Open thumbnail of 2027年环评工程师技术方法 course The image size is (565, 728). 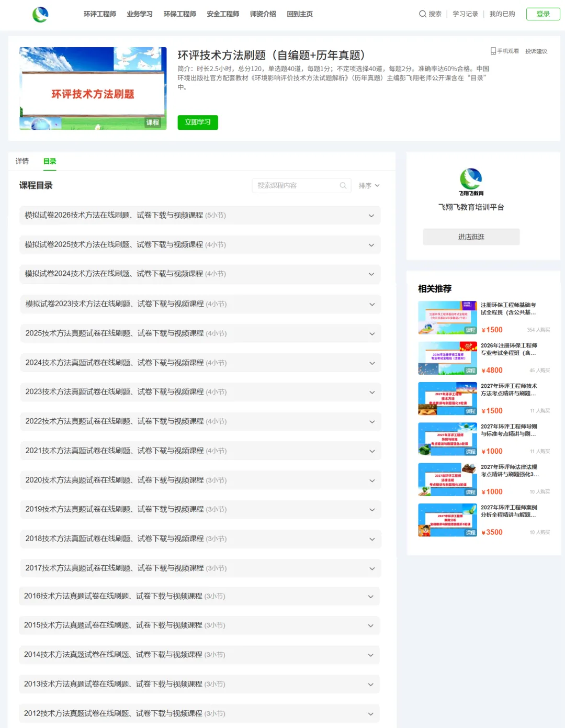pos(447,399)
